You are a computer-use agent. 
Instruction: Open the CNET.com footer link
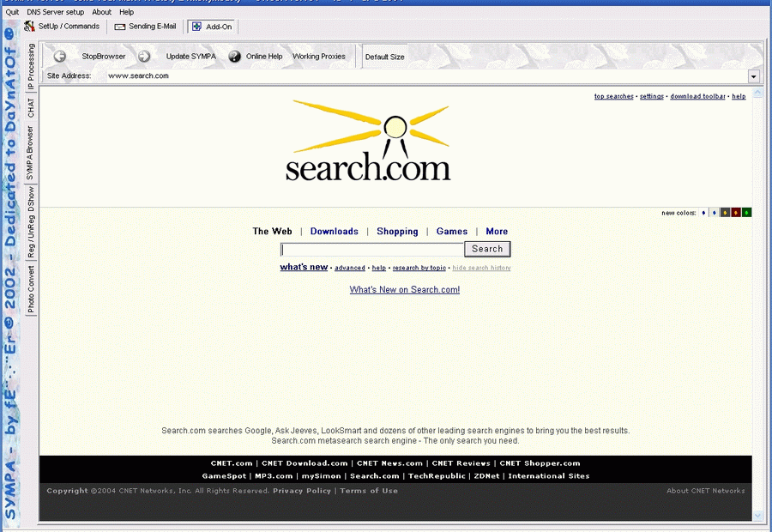[232, 463]
